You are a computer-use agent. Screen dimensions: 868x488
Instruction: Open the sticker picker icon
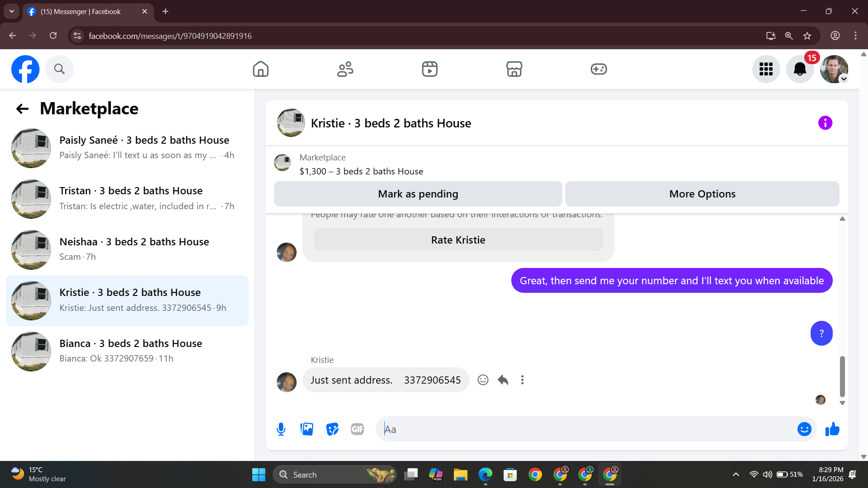[x=332, y=429]
